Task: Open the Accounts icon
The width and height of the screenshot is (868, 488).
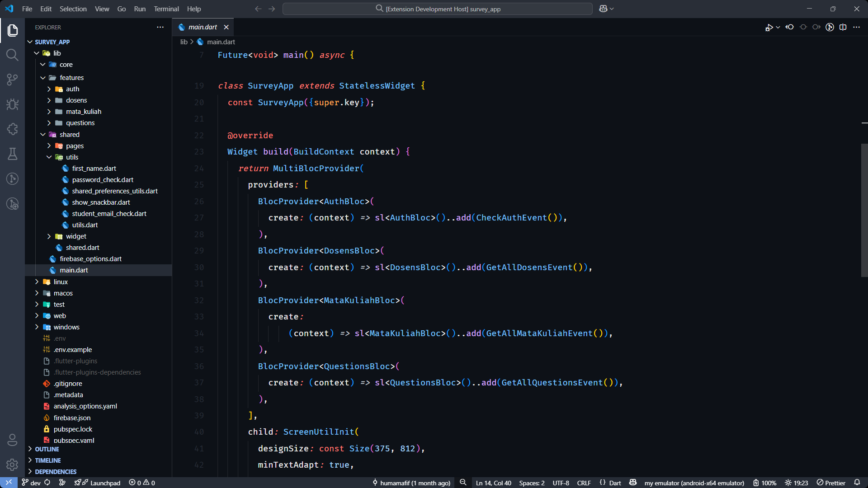Action: (12, 439)
